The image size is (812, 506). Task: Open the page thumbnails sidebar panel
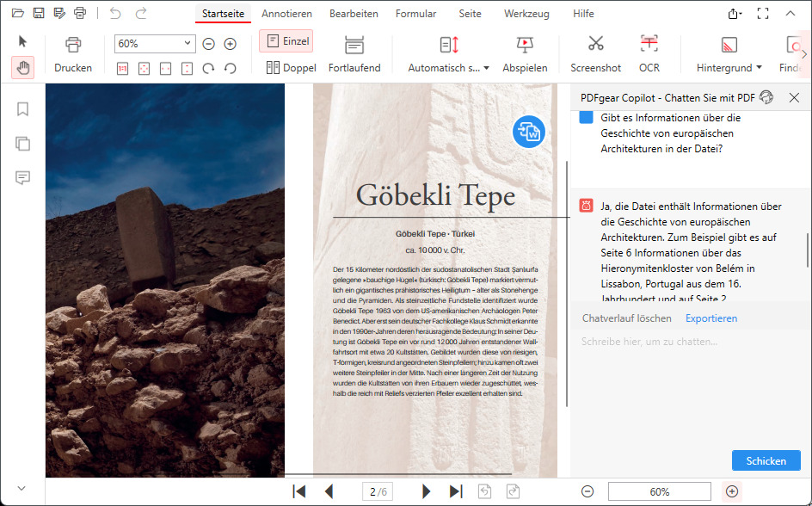point(22,144)
